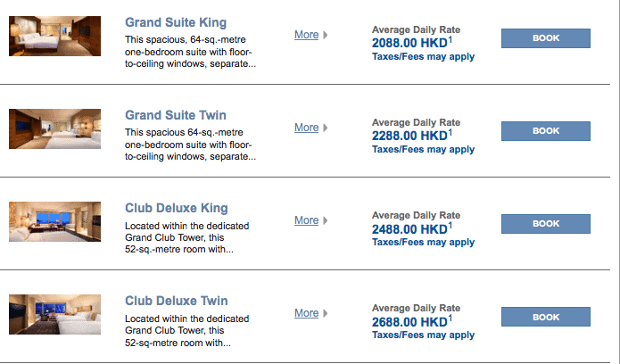Show more details for Grand Suite Twin
The width and height of the screenshot is (620, 364).
point(307,128)
